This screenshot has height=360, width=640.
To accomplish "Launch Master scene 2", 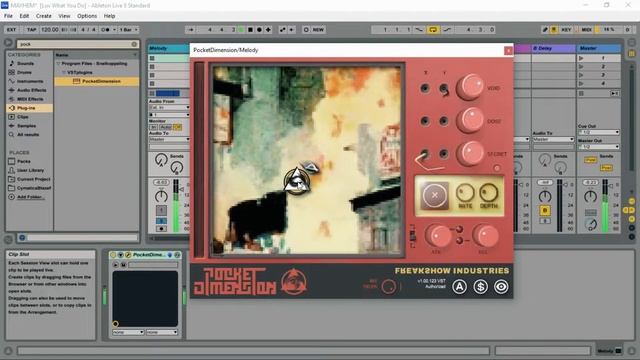I will pyautogui.click(x=581, y=67).
